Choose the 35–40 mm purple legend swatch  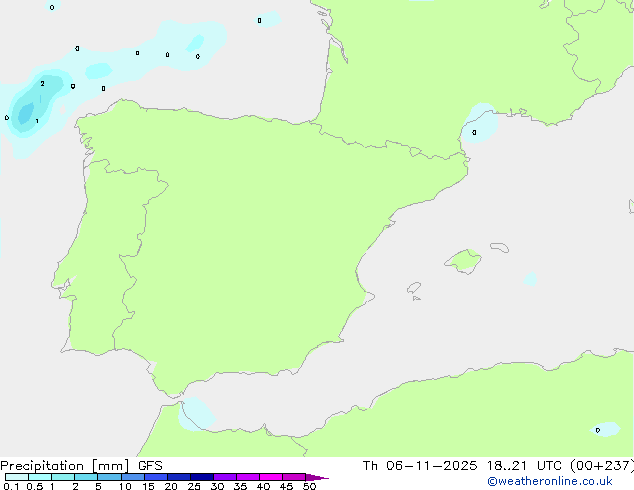248,477
